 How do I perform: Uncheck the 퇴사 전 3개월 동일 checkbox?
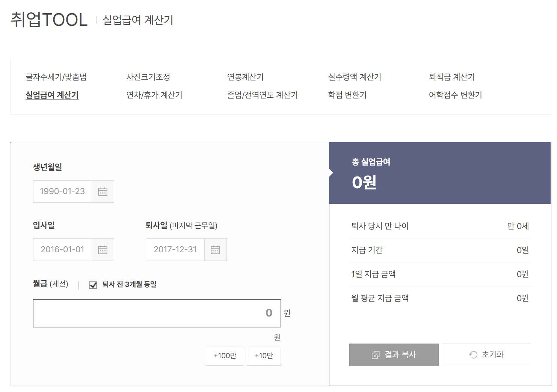coord(92,285)
